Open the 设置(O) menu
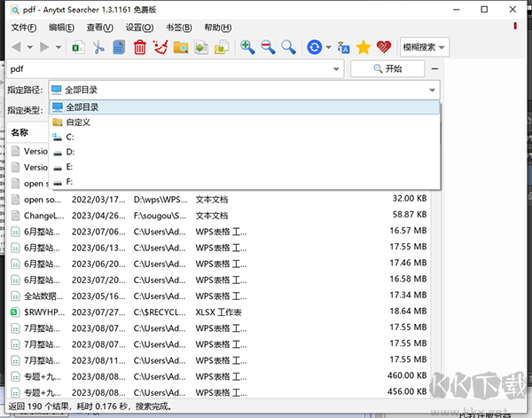 coord(139,28)
